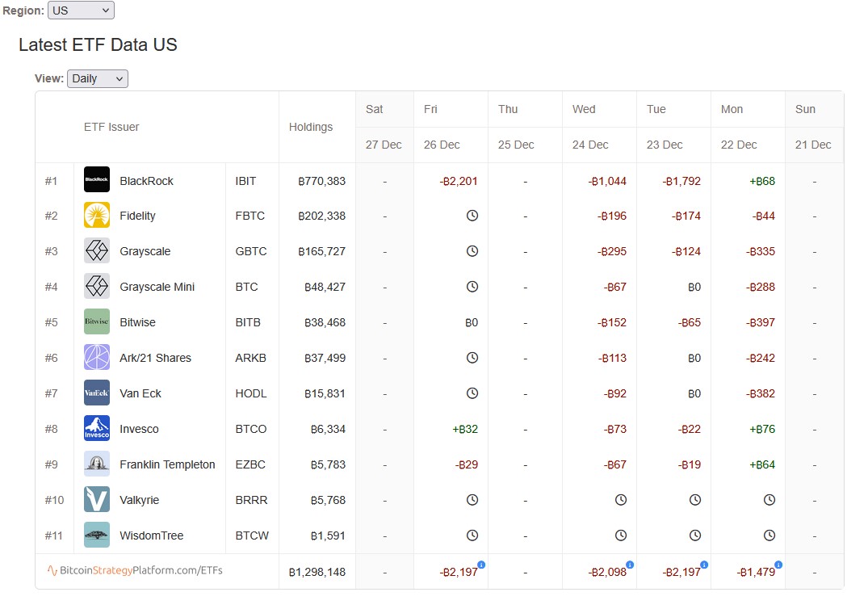Click the Invesco logo icon
The width and height of the screenshot is (868, 609).
(97, 429)
